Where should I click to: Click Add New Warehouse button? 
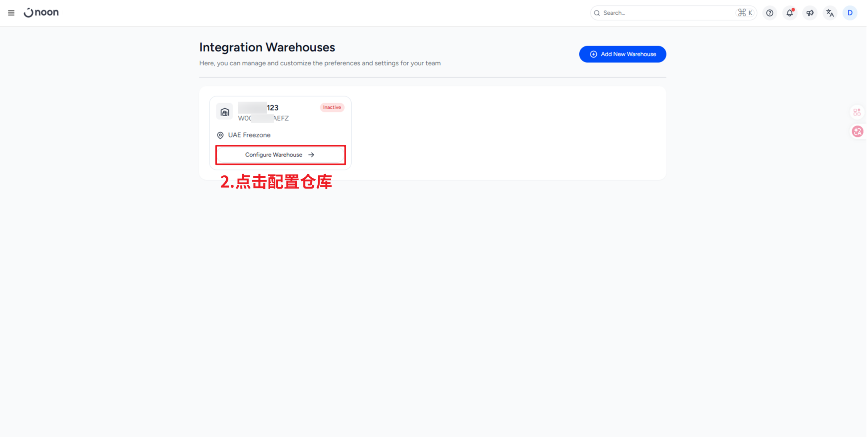pos(622,54)
